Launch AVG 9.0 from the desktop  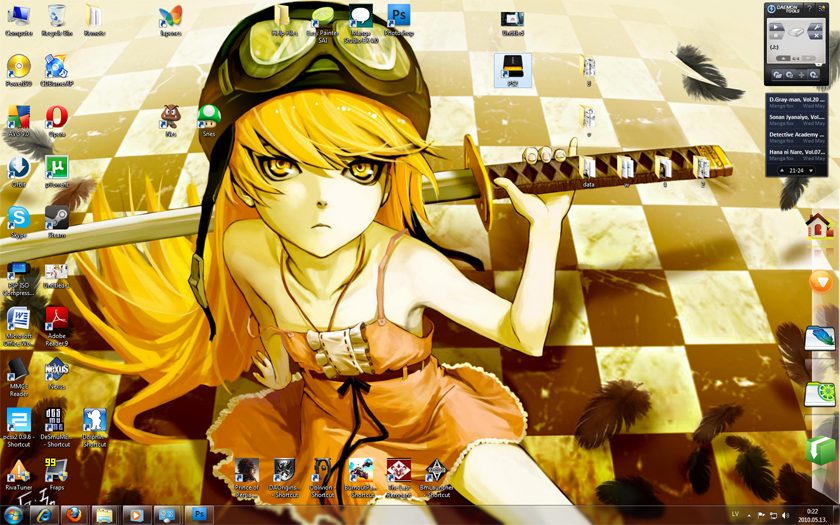[19, 121]
